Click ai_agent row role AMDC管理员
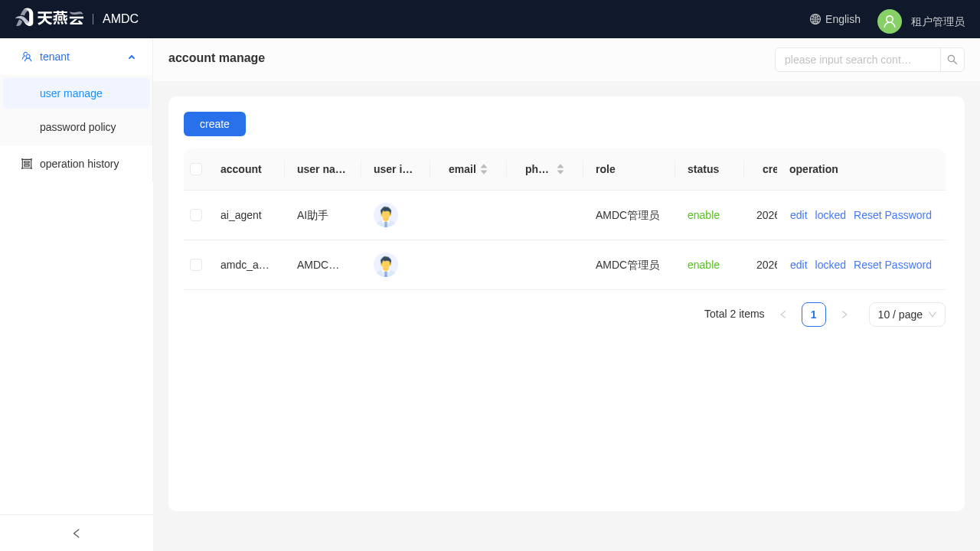Viewport: 980px width, 551px height. click(x=627, y=215)
